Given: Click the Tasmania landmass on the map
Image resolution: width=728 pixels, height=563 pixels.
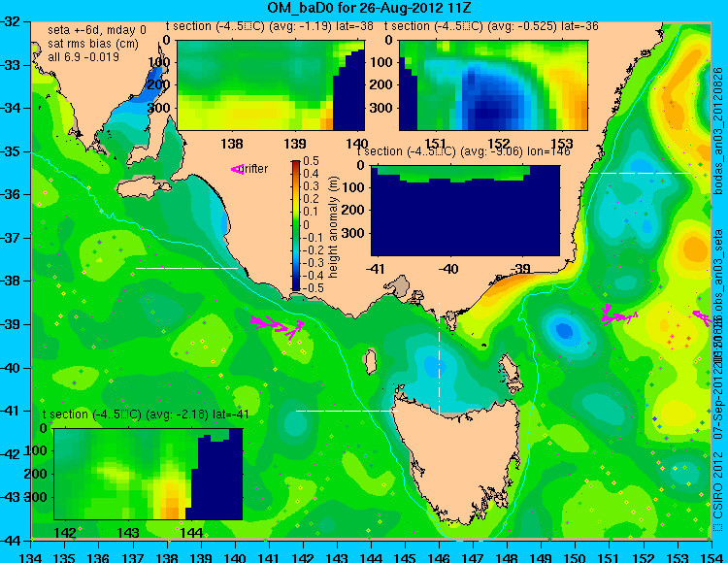Looking at the screenshot, I should pos(457,457).
